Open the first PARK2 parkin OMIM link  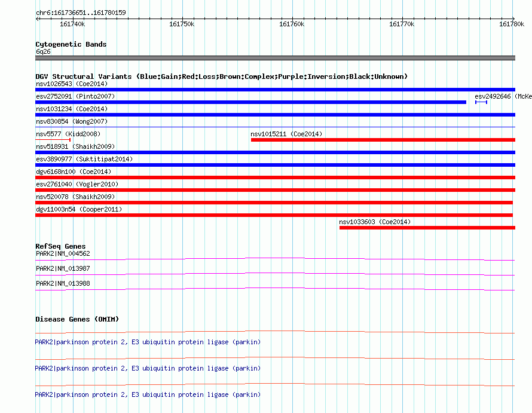148,342
